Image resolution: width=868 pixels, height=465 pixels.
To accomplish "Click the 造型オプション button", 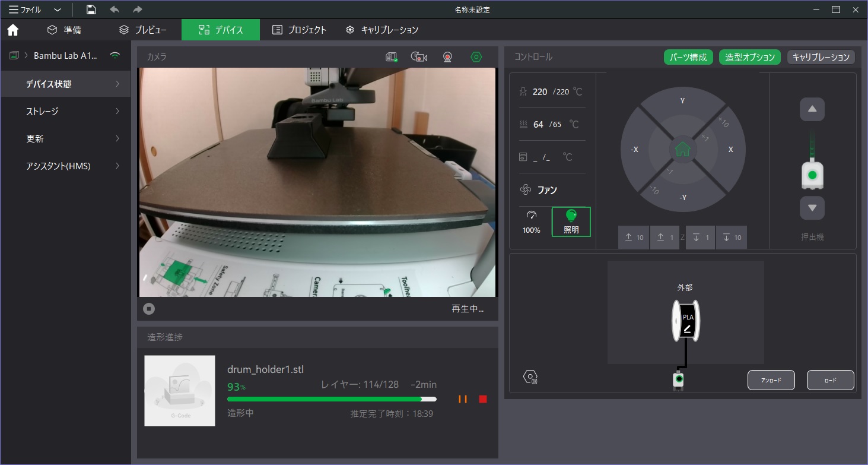I will (x=750, y=57).
